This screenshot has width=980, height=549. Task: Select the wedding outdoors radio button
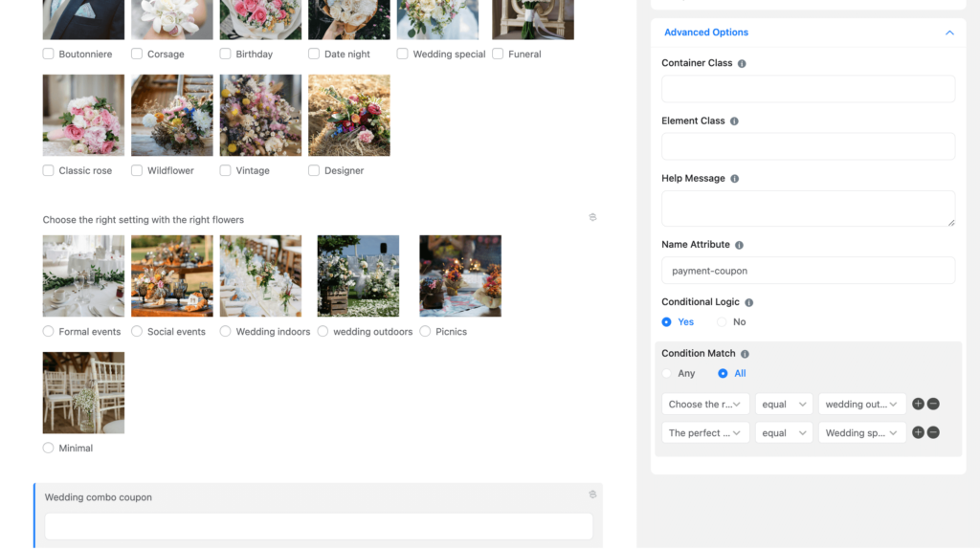coord(323,332)
